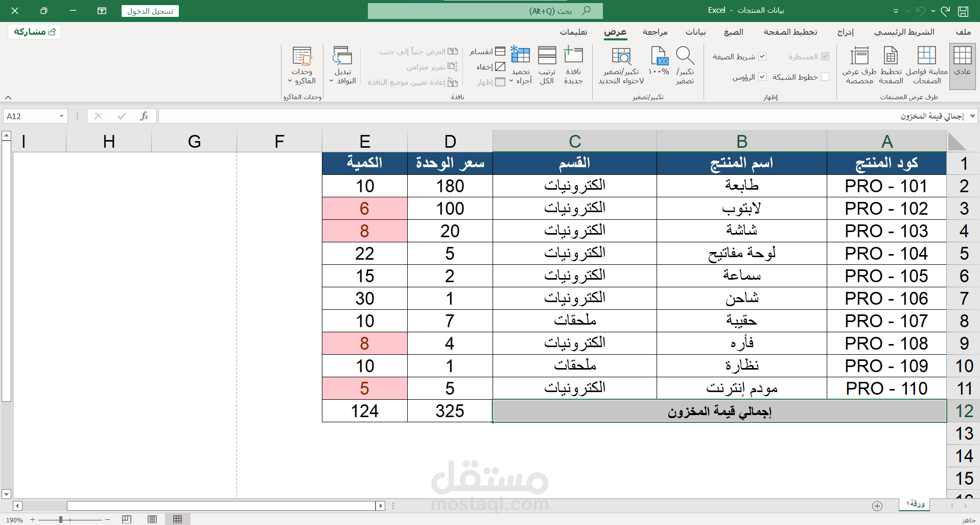Open Freeze Panes (تجميد أجزاء) dropdown
The width and height of the screenshot is (980, 525).
tap(521, 65)
